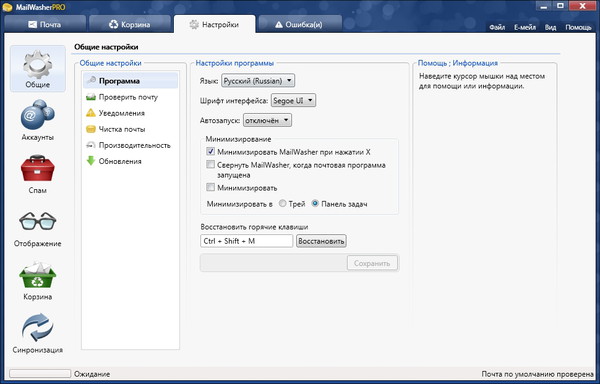Click the Восстановить button
600x384 pixels.
(321, 241)
